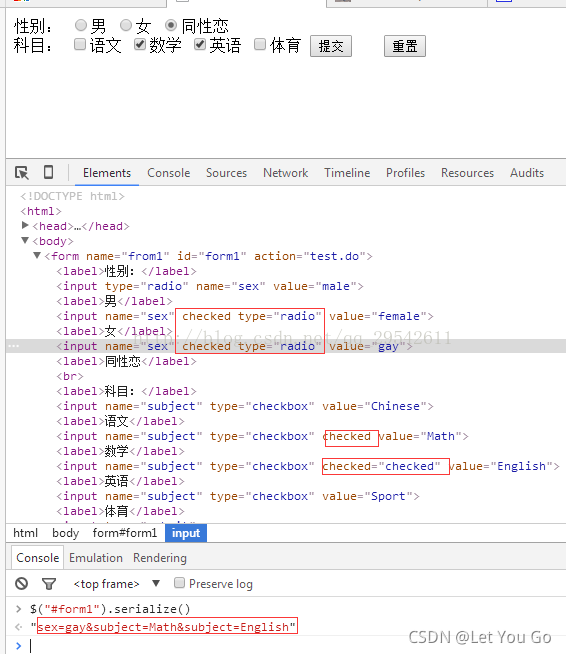Select the input row with value male

[x=210, y=286]
